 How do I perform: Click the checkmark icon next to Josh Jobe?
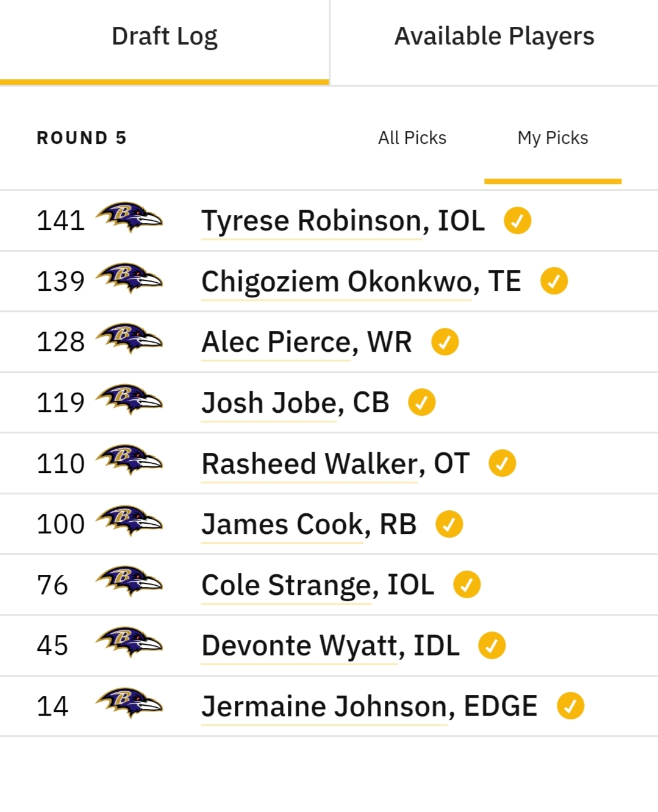coord(421,402)
